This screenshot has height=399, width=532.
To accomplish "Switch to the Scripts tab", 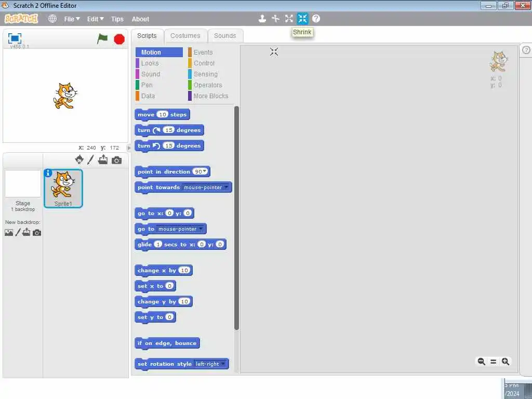I will (147, 36).
